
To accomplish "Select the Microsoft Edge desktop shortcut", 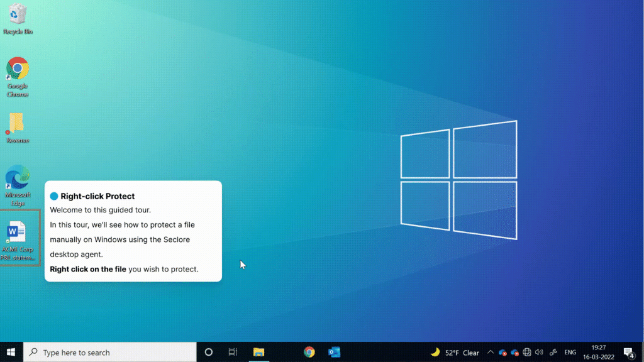I will (x=18, y=185).
